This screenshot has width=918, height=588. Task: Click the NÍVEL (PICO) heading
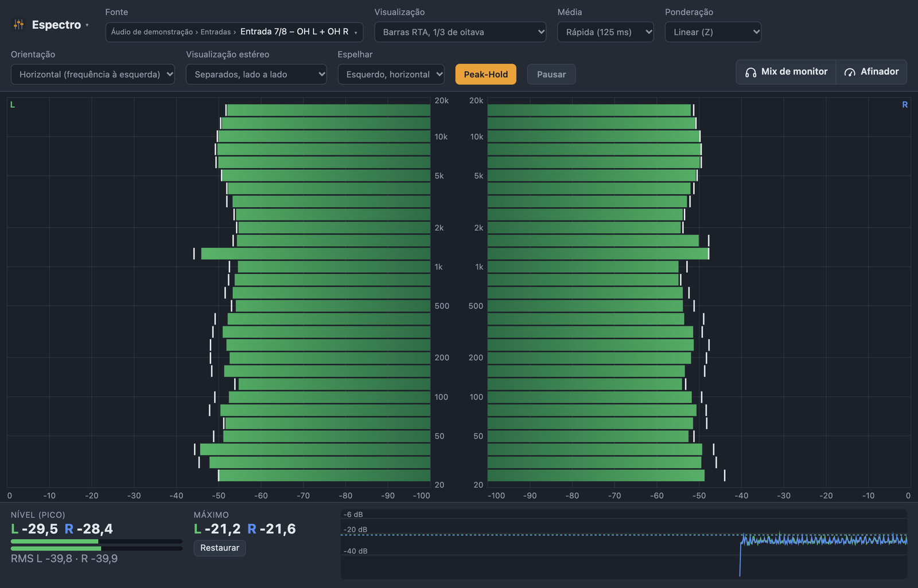coord(38,515)
